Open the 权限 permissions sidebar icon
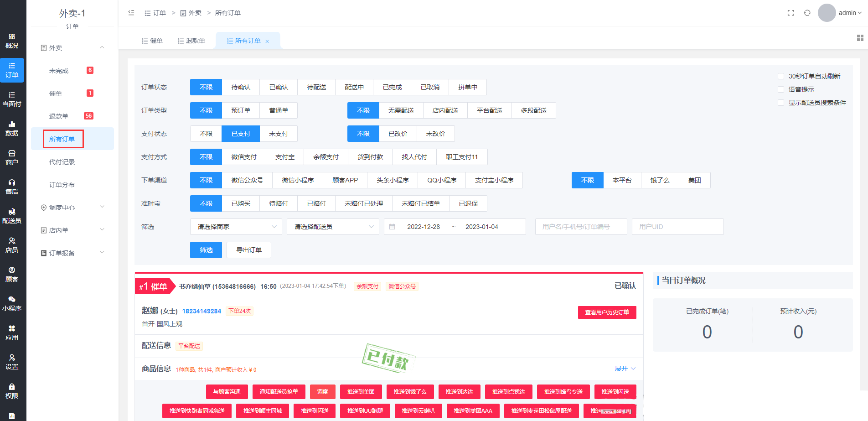868x421 pixels. point(12,391)
